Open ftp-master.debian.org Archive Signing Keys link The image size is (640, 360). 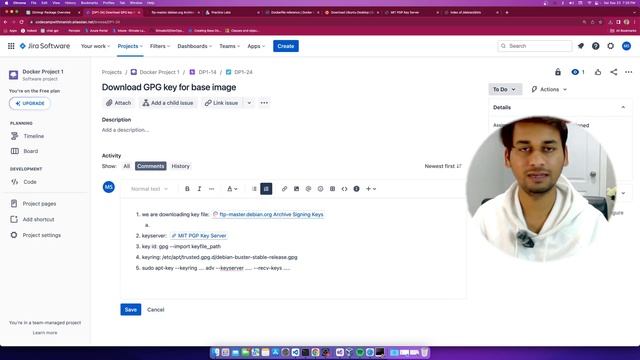tap(268, 214)
